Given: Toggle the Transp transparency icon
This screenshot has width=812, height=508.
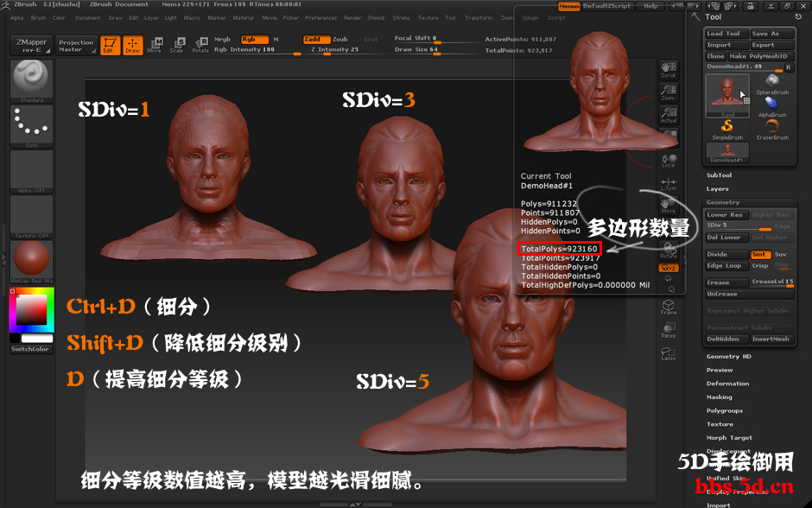Looking at the screenshot, I should pos(669,330).
